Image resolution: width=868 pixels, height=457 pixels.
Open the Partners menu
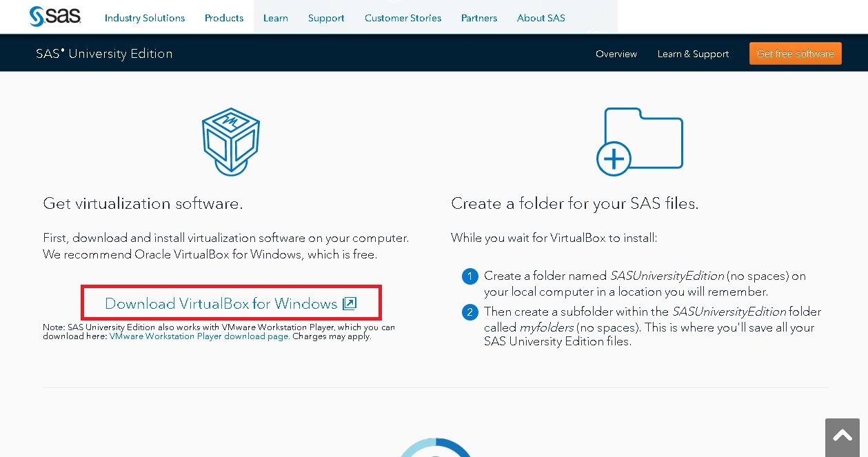479,18
